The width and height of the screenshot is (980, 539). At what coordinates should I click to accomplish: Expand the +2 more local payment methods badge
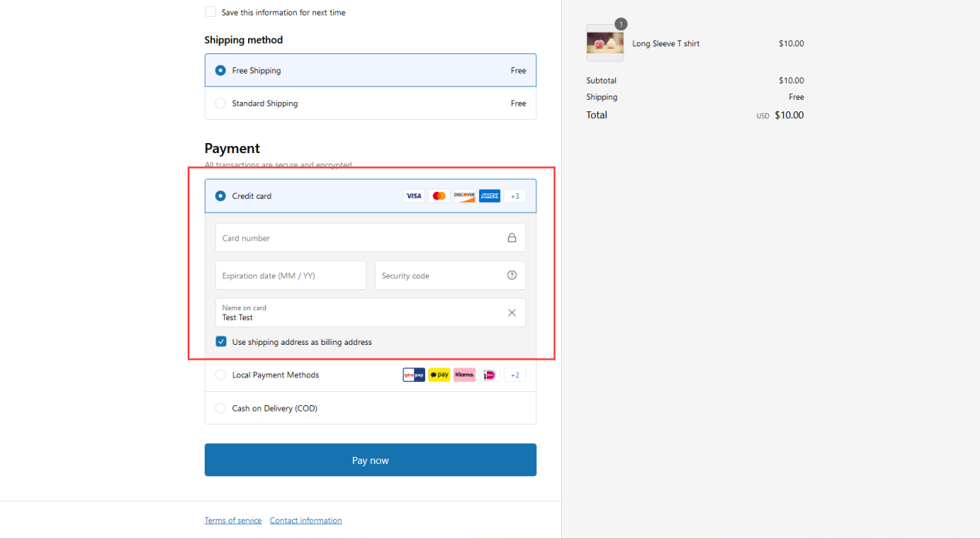[x=515, y=375]
